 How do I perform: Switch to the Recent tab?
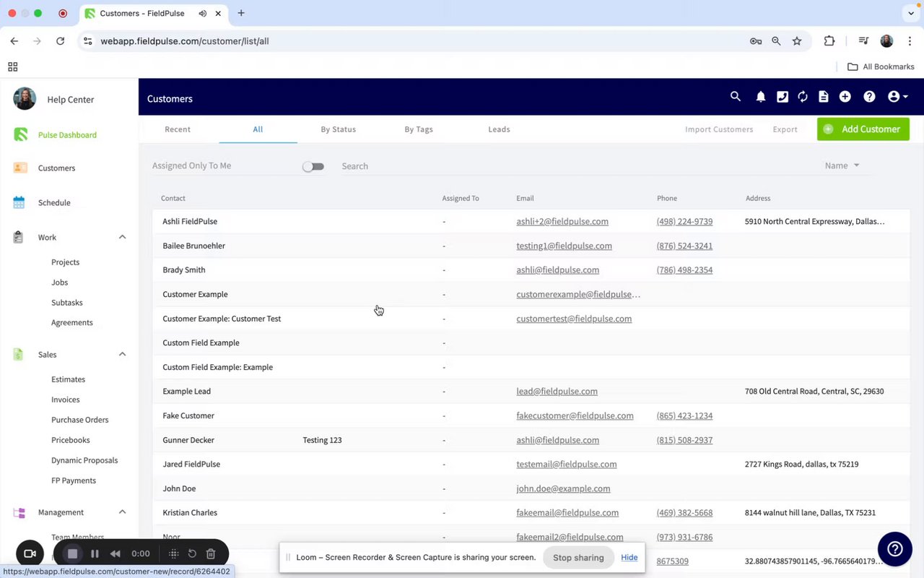[178, 129]
